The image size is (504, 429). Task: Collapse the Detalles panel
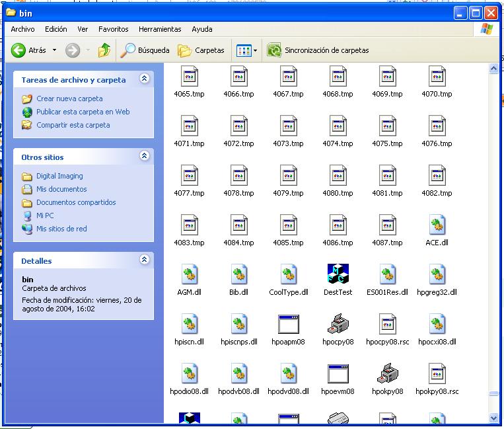(144, 260)
